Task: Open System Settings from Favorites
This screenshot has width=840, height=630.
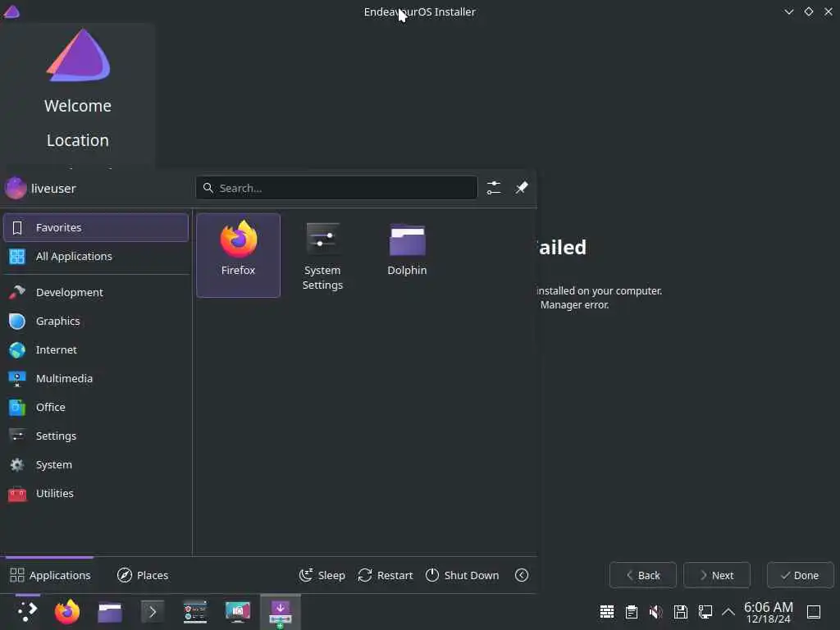Action: [322, 255]
